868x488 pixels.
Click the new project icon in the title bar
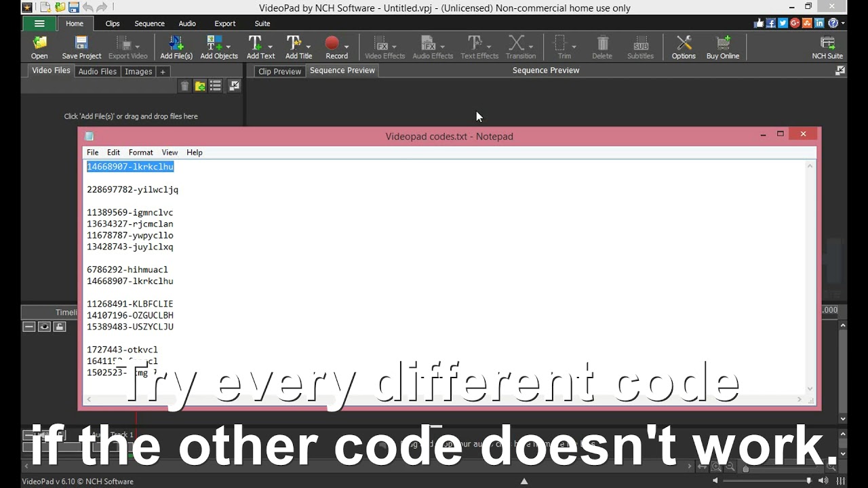(x=45, y=8)
